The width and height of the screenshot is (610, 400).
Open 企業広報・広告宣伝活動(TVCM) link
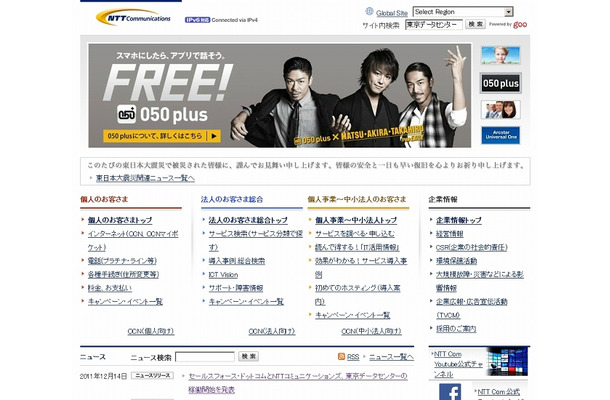pyautogui.click(x=472, y=309)
